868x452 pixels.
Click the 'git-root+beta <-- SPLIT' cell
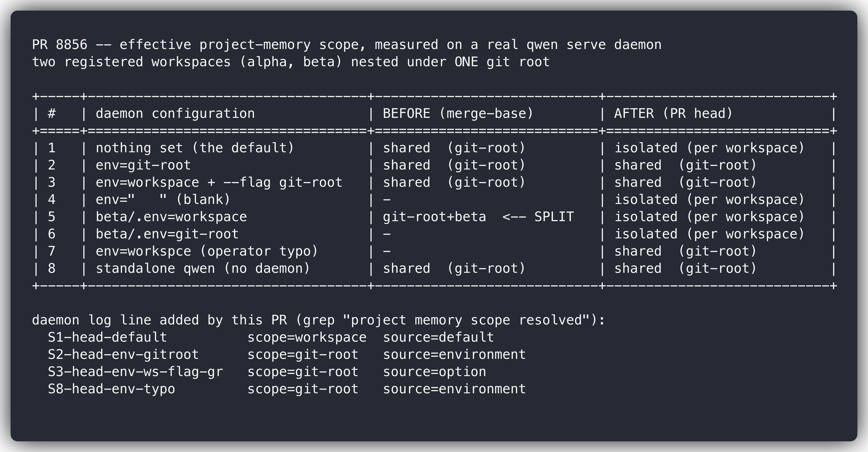pyautogui.click(x=478, y=217)
